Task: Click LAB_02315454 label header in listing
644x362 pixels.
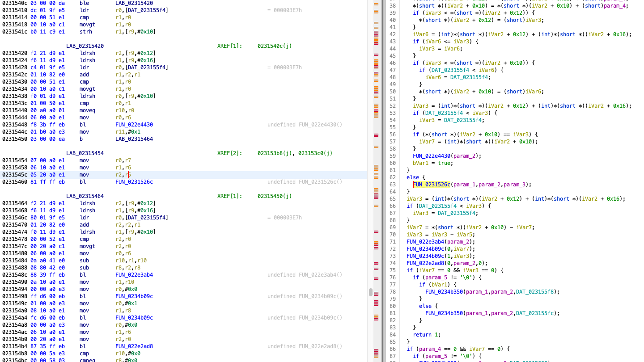Action: click(x=85, y=153)
